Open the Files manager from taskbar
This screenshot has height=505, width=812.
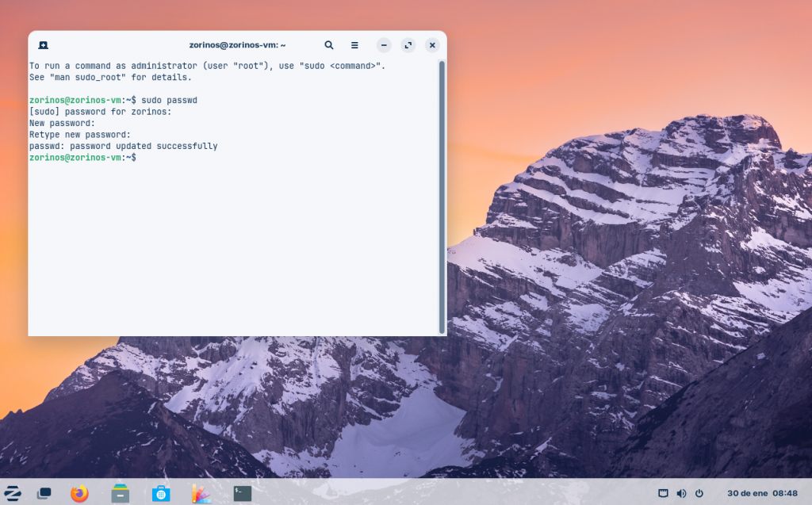(x=121, y=493)
